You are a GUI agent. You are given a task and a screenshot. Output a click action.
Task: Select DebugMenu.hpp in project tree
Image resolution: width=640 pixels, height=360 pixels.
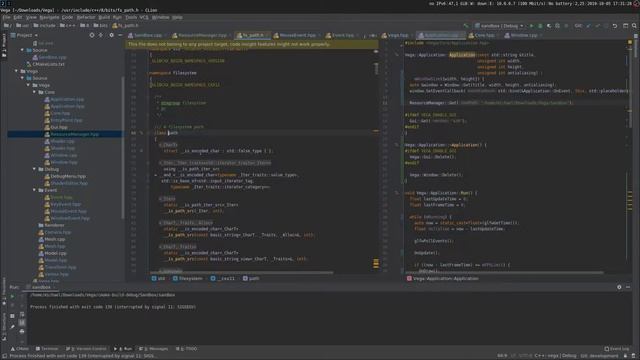click(65, 176)
